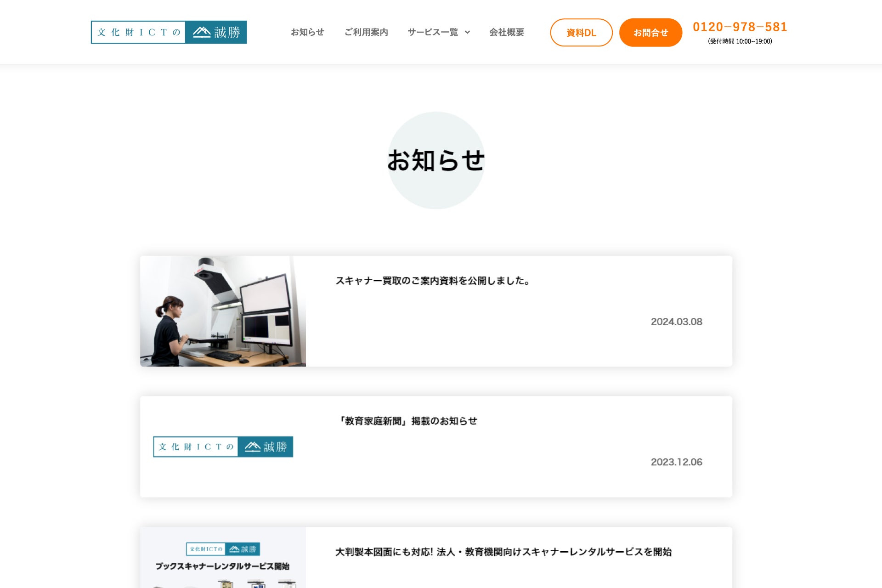This screenshot has height=588, width=882.
Task: Click the 誠勝 site logo in header
Action: tap(169, 32)
